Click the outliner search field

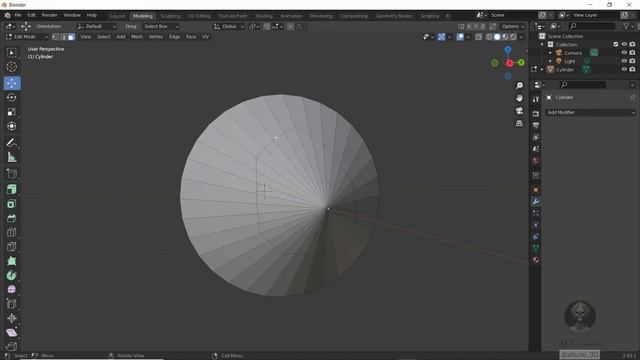tap(591, 26)
